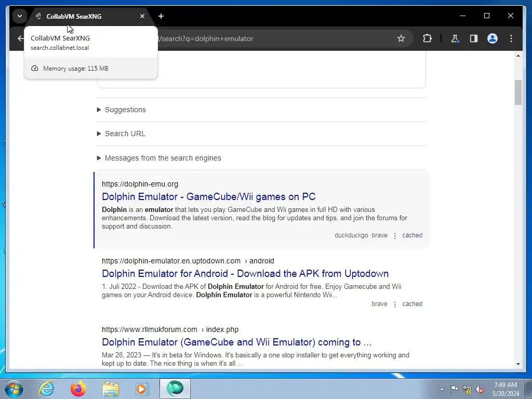Image resolution: width=532 pixels, height=399 pixels.
Task: Open the taskbar clock showing 7:49 AM
Action: coord(505,389)
